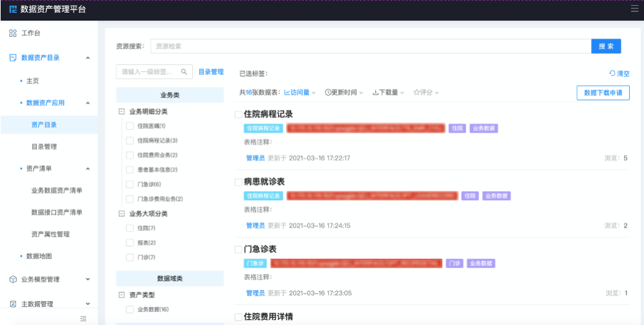This screenshot has height=325, width=644.
Task: Open the hamburger menu in top bar
Action: [x=634, y=9]
